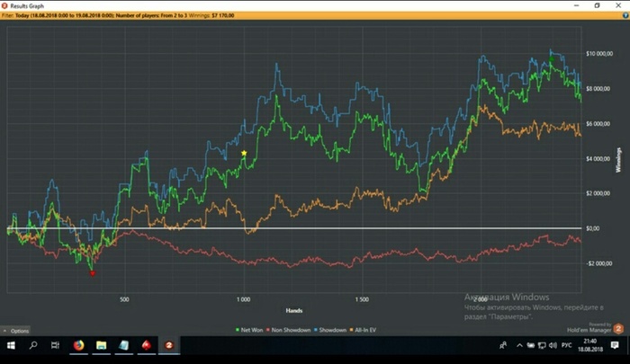This screenshot has width=630, height=364.
Task: Toggle the Net Won legend series
Action: click(x=249, y=330)
